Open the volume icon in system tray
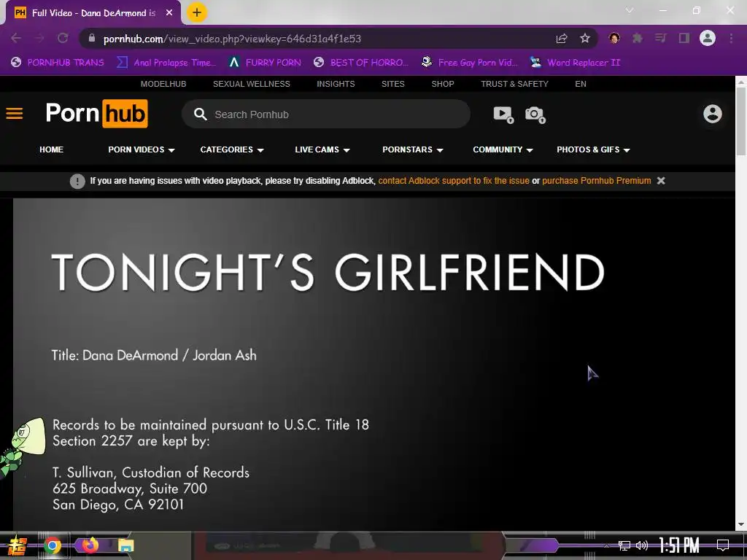Screen dimensions: 747x560 pos(642,545)
